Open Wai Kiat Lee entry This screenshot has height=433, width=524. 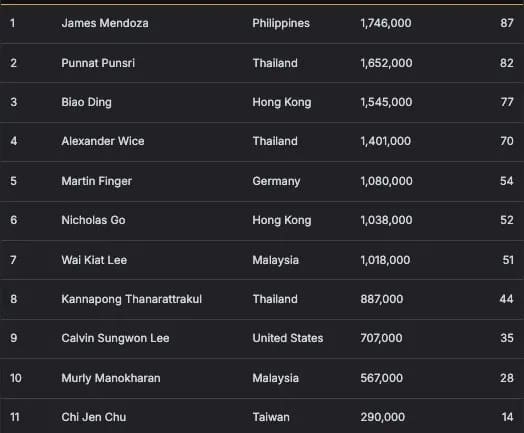tap(94, 260)
